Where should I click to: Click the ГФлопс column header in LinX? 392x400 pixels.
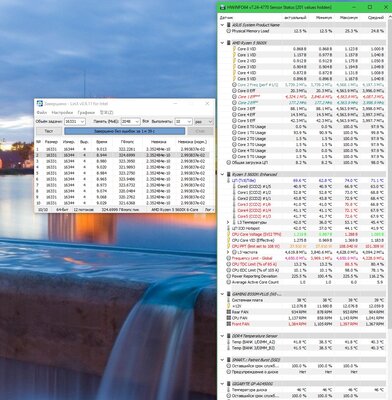[127, 142]
